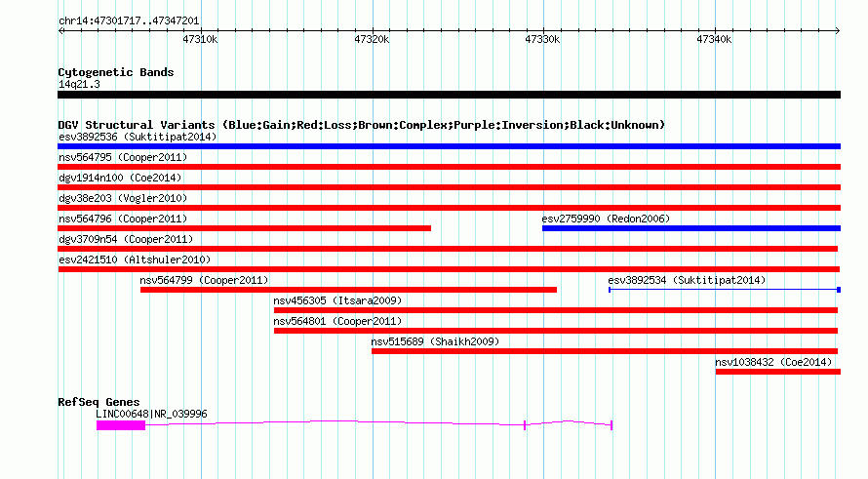Viewport: 868px width, 479px height.
Task: Select the esv3892536 (Suktitipat2014) variant label
Action: pos(138,137)
